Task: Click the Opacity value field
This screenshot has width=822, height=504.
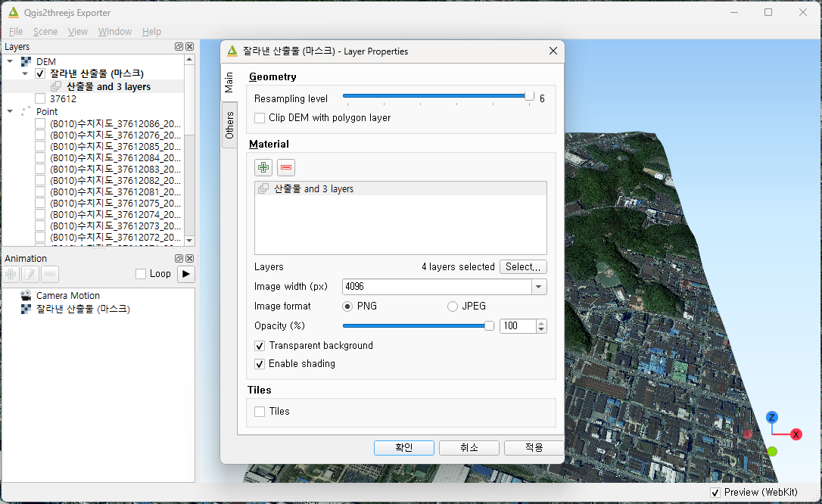Action: (x=518, y=326)
